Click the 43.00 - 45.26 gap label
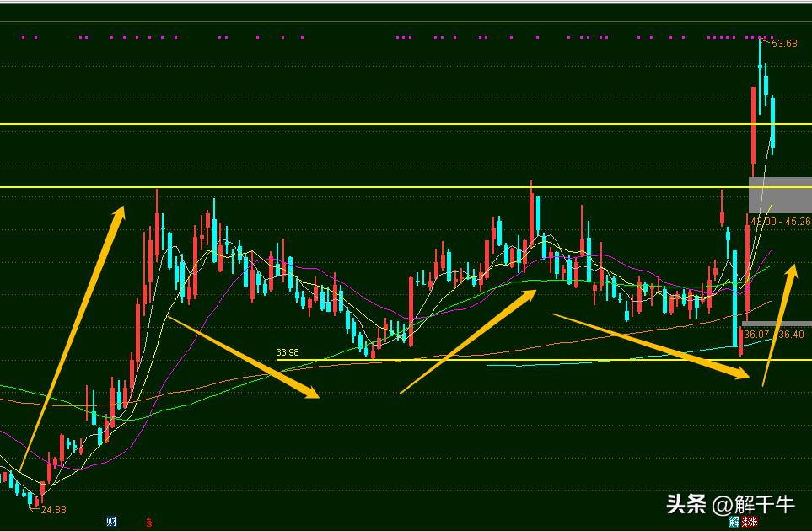 (x=781, y=221)
